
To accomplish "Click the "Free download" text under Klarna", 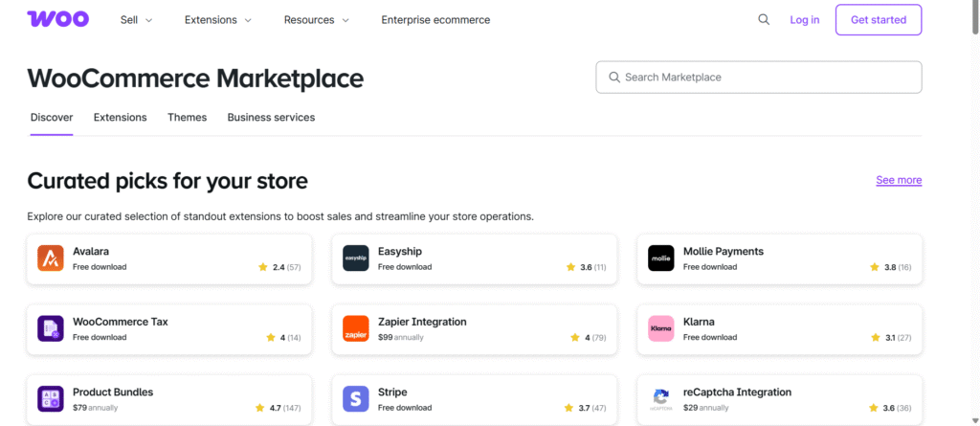I will click(710, 337).
